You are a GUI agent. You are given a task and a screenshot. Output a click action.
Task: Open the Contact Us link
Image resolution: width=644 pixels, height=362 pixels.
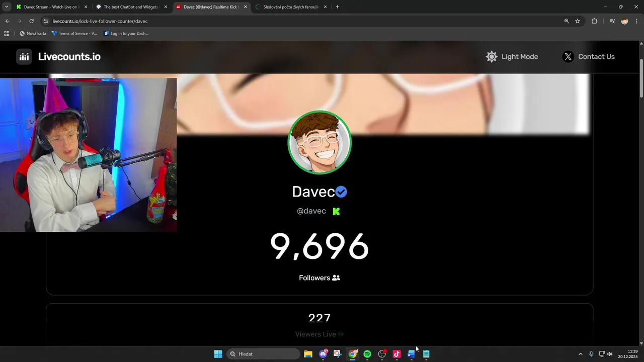[596, 57]
